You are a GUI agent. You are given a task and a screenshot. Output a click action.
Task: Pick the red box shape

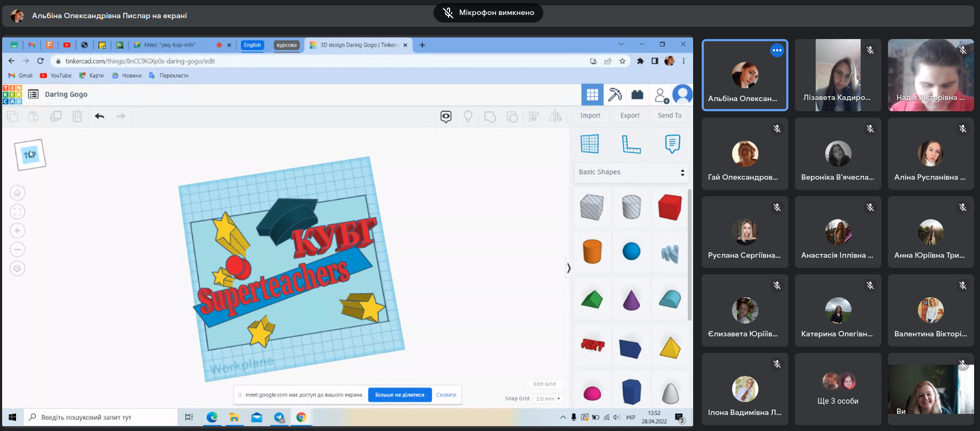coord(670,207)
